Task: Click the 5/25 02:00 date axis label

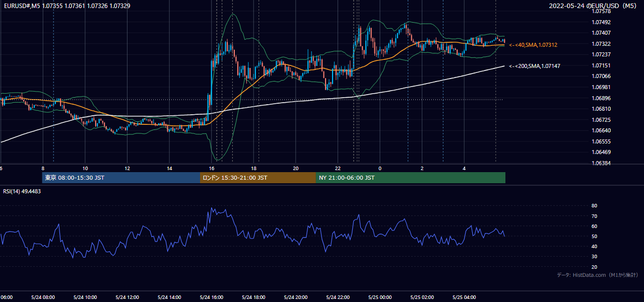Action: tap(422, 297)
